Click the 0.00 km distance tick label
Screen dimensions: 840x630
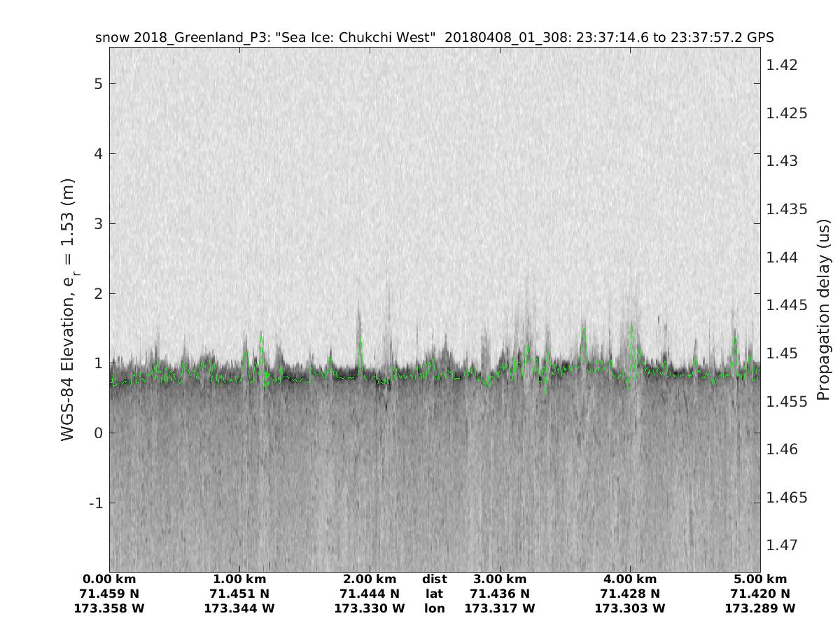pyautogui.click(x=109, y=579)
